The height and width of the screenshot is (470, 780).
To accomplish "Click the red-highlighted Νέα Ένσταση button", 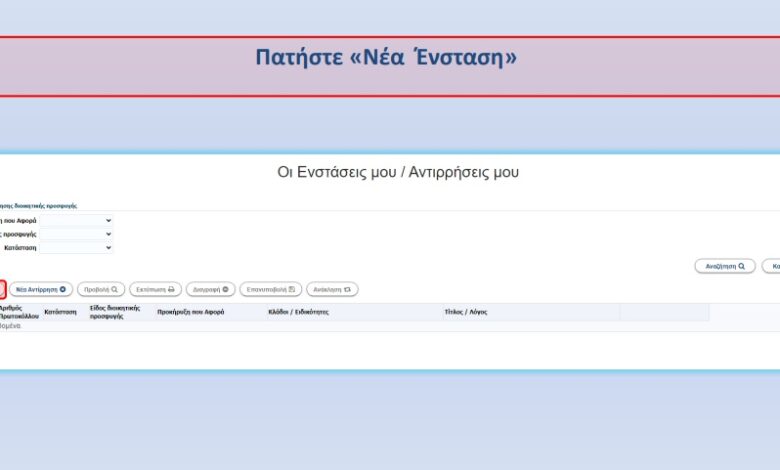I will pos(2,289).
